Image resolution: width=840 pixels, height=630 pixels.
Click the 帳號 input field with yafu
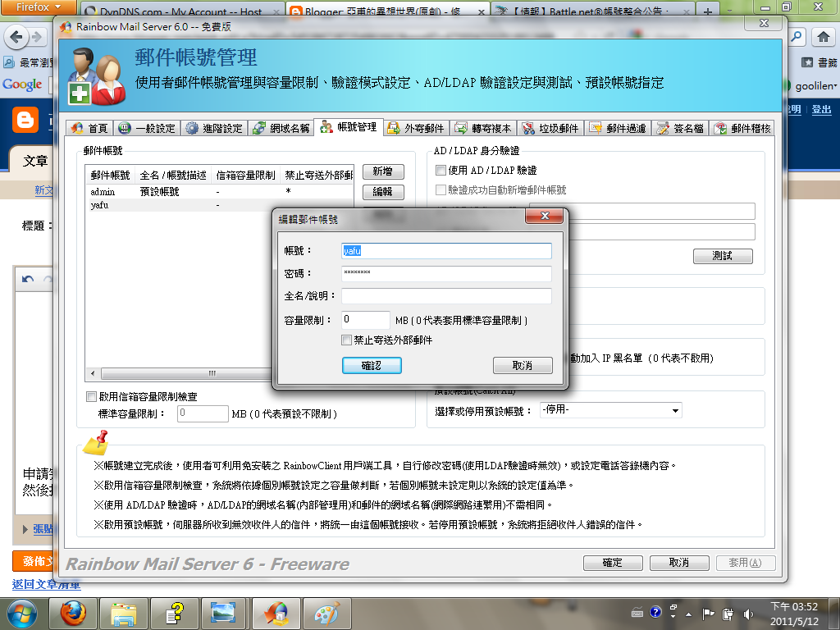tap(446, 251)
